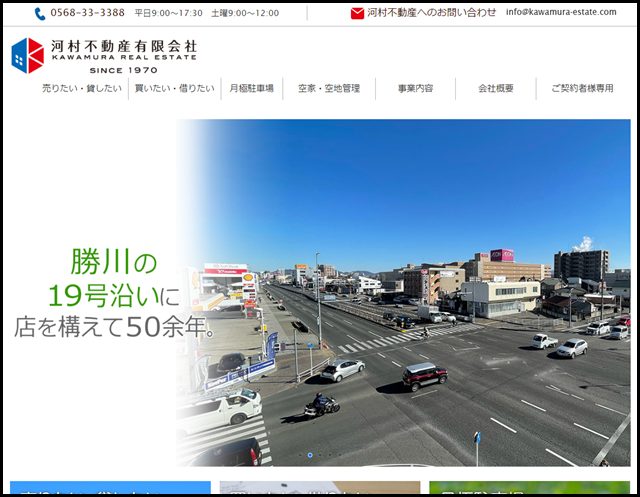This screenshot has height=497, width=640.
Task: Open the 買いたい・借りたい menu
Action: (175, 88)
